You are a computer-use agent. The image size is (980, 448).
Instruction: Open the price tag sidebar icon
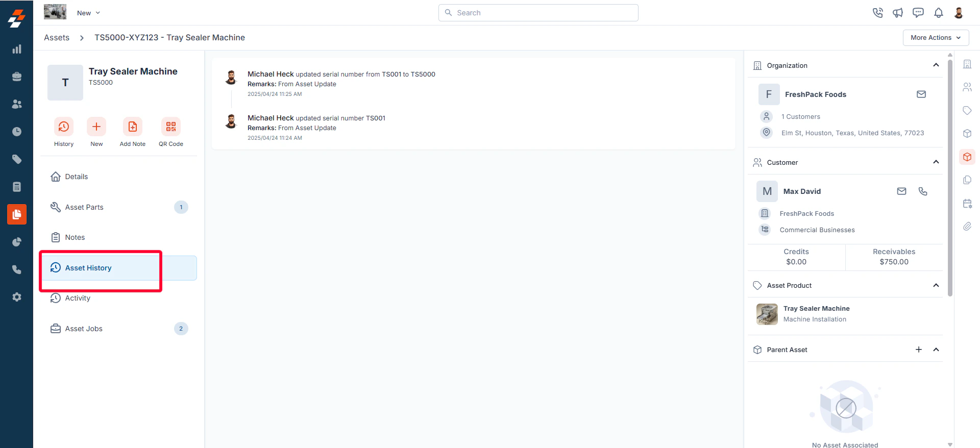pyautogui.click(x=17, y=159)
